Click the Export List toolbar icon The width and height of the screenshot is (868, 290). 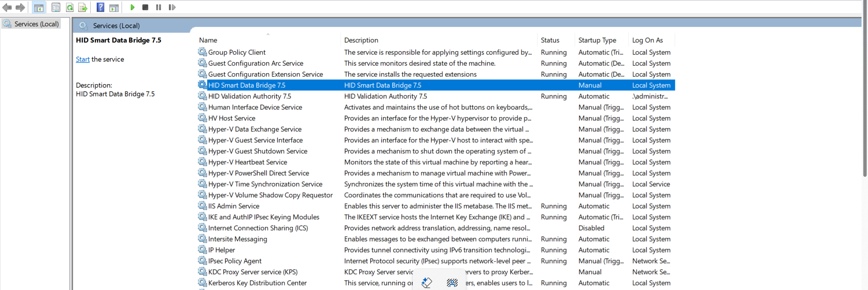[83, 7]
